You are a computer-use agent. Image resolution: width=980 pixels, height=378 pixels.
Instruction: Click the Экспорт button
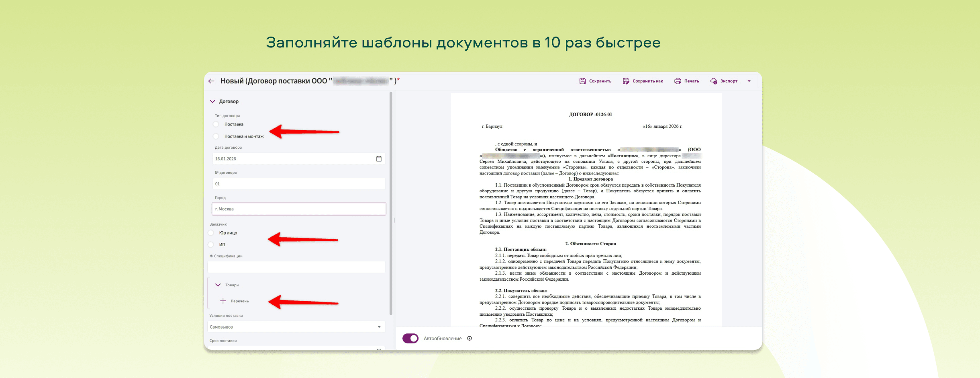pyautogui.click(x=724, y=81)
